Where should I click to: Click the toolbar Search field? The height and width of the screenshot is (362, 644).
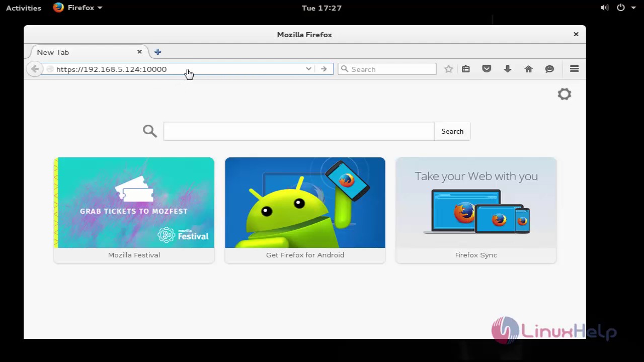387,69
